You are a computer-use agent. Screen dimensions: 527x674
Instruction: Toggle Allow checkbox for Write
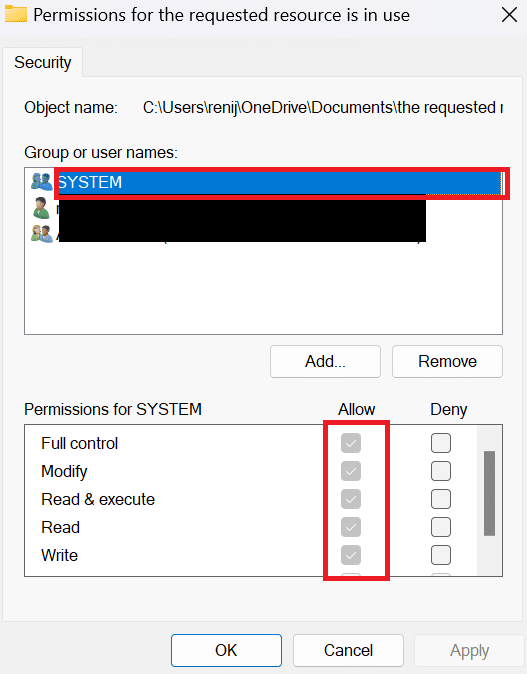point(351,555)
